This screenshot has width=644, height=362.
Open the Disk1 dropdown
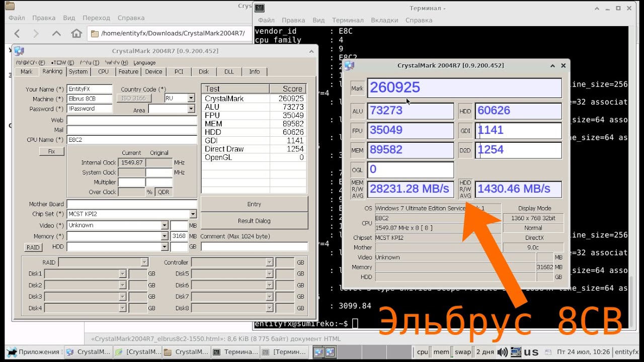[122, 274]
